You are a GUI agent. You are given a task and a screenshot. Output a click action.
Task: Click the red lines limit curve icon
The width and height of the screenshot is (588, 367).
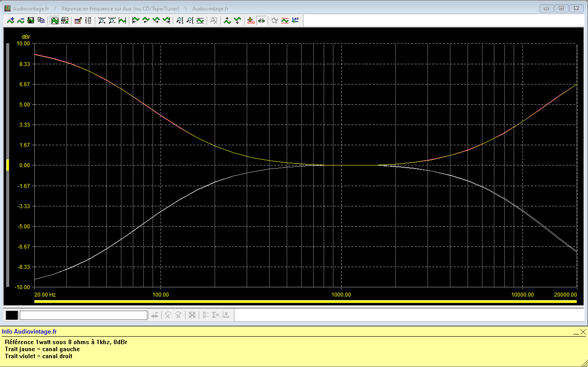coord(285,20)
